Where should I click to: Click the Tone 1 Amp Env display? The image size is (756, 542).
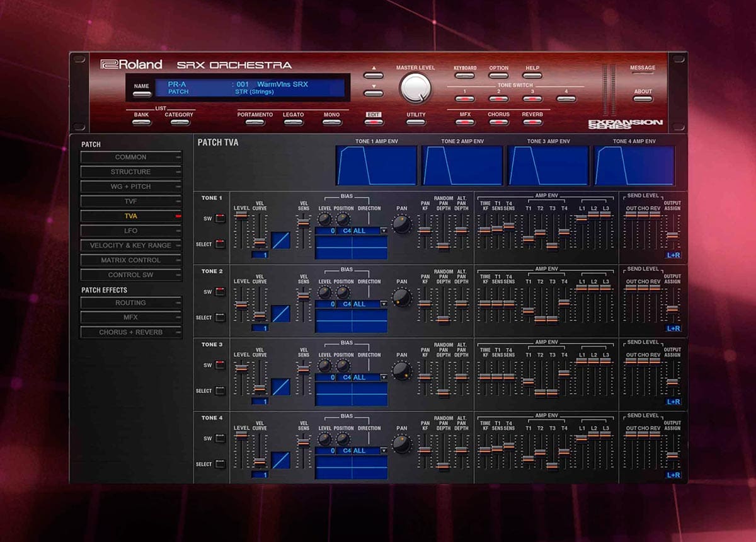point(376,166)
